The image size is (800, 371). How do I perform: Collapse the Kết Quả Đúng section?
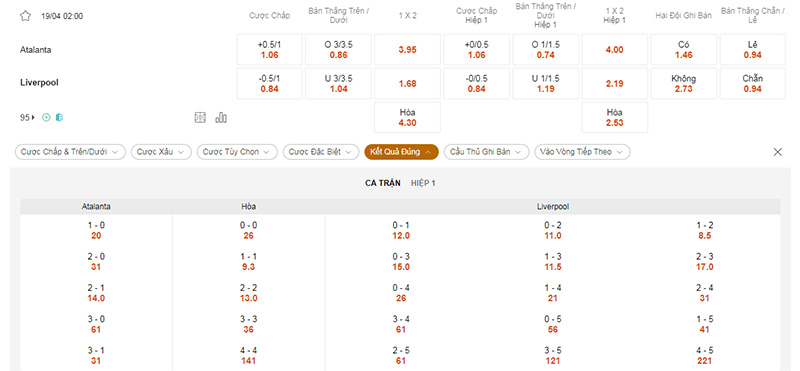[401, 152]
